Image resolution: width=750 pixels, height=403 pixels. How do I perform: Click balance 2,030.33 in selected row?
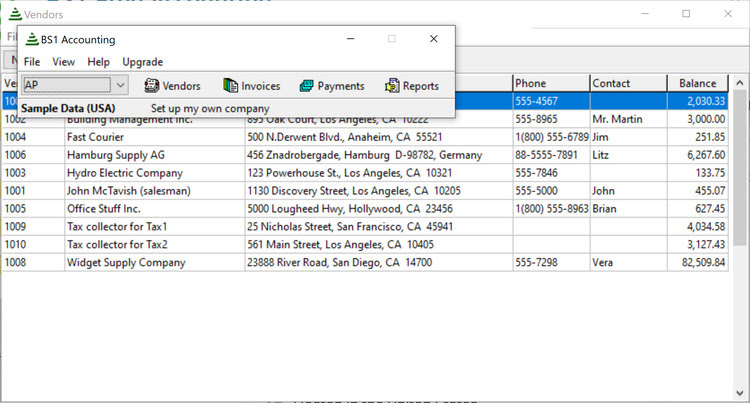coord(698,101)
